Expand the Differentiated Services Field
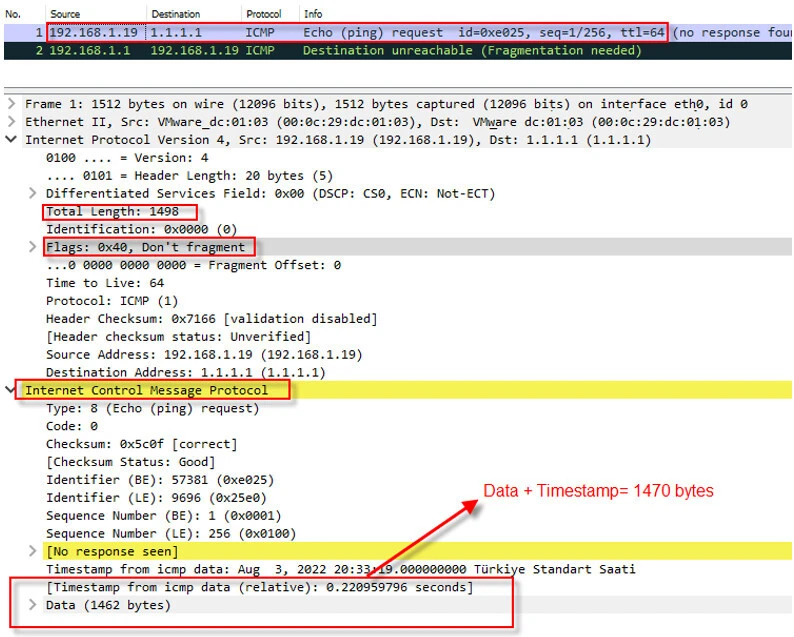The width and height of the screenshot is (794, 637). pyautogui.click(x=35, y=193)
